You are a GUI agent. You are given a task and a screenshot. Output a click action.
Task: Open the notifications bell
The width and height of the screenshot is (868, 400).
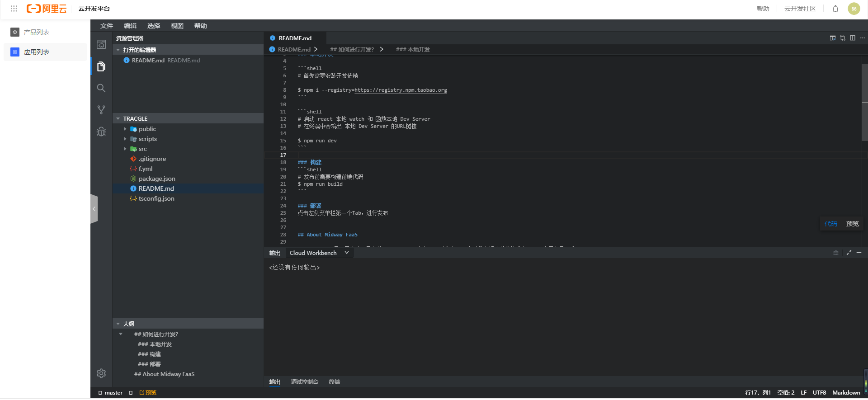[835, 9]
